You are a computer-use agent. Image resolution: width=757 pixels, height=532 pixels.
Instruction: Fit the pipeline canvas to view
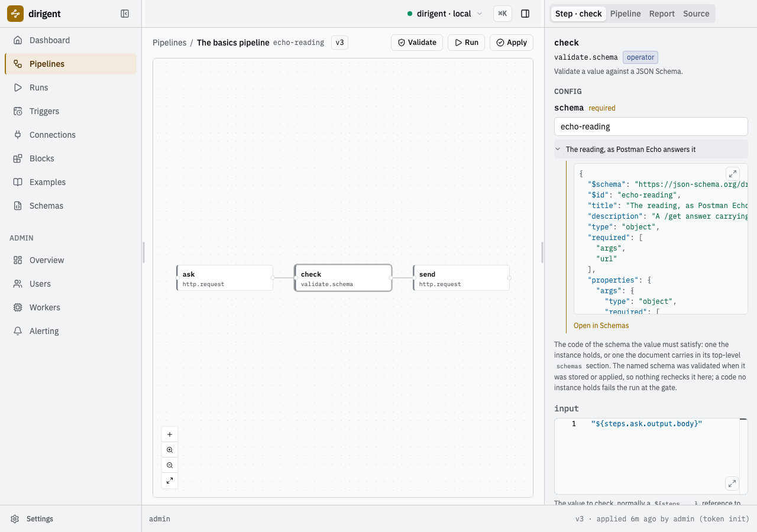[170, 481]
